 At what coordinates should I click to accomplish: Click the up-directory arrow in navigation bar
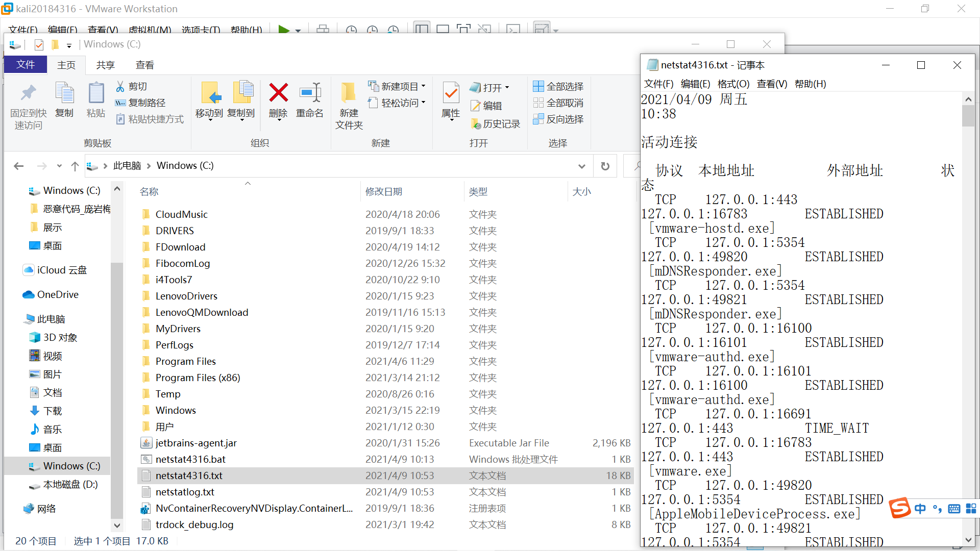75,166
